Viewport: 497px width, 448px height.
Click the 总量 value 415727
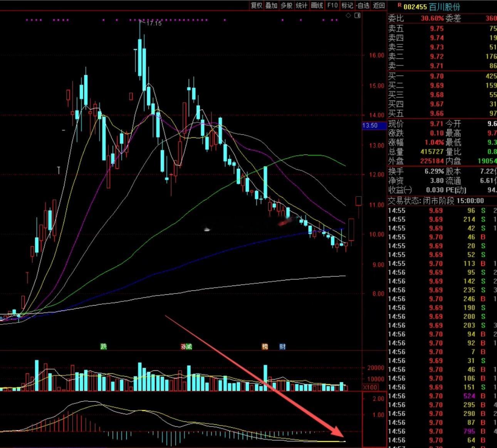click(432, 151)
